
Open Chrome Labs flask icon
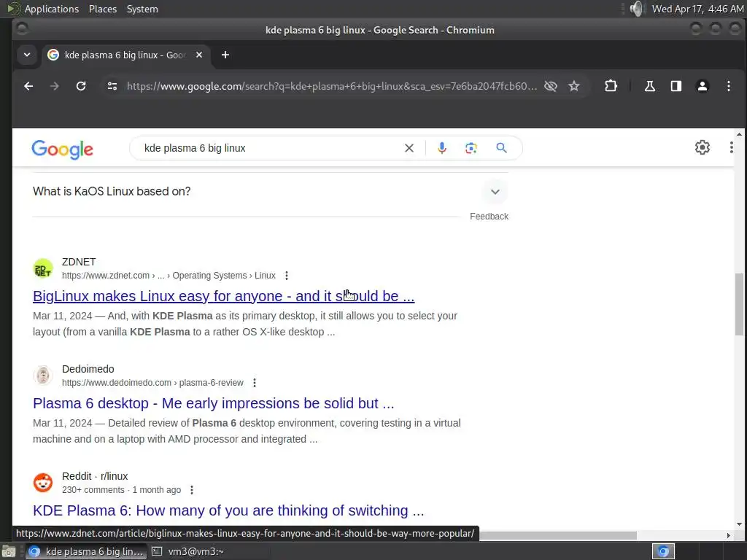pos(650,86)
